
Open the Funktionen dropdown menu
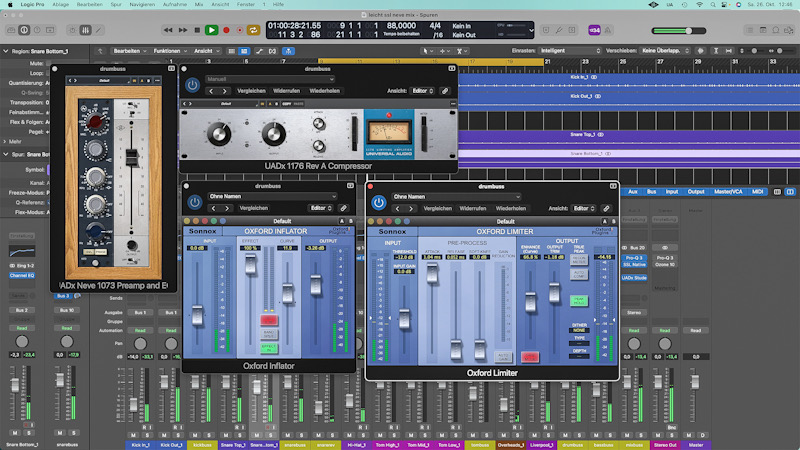pos(170,51)
